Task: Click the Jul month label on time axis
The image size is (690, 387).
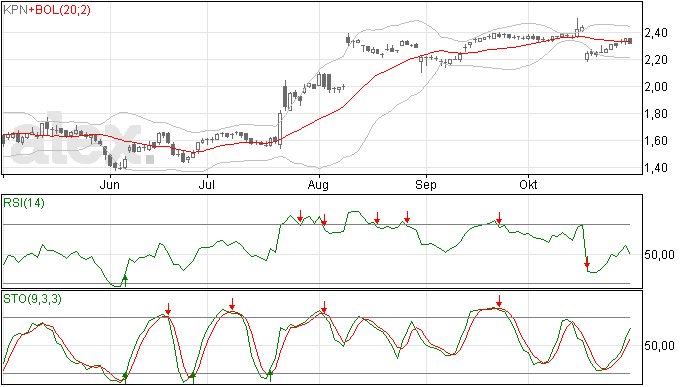Action: pos(207,184)
